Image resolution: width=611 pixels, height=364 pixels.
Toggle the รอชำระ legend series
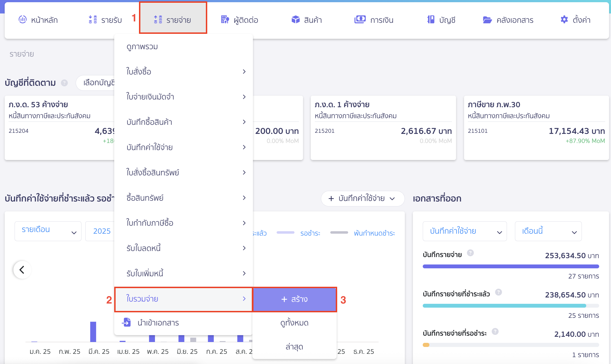tap(298, 233)
